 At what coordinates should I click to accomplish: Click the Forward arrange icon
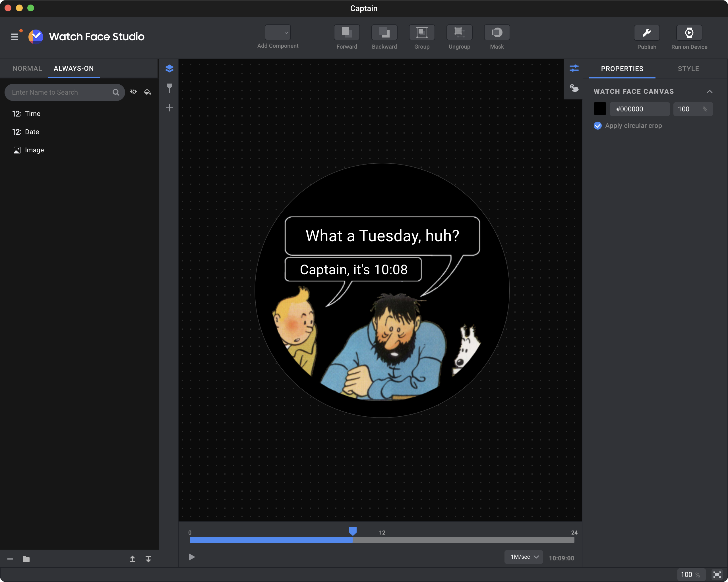(x=346, y=33)
